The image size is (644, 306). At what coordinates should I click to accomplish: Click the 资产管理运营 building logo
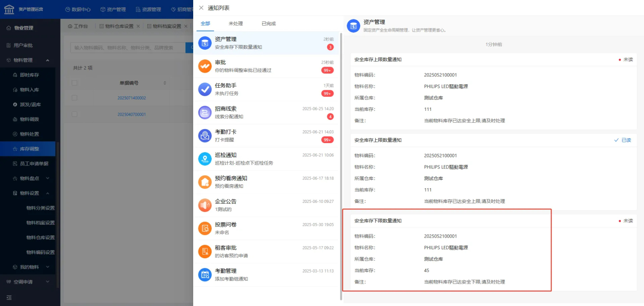(x=9, y=9)
